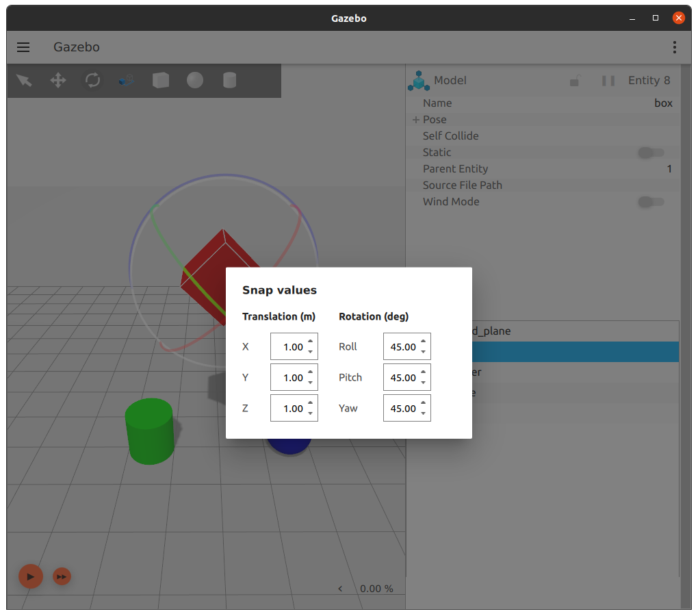Decrease the Yaw snap value
The height and width of the screenshot is (616, 698).
tap(424, 413)
